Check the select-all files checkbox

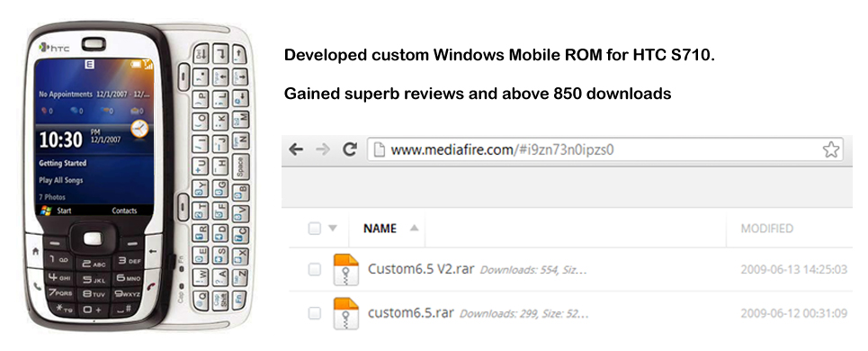(x=315, y=228)
